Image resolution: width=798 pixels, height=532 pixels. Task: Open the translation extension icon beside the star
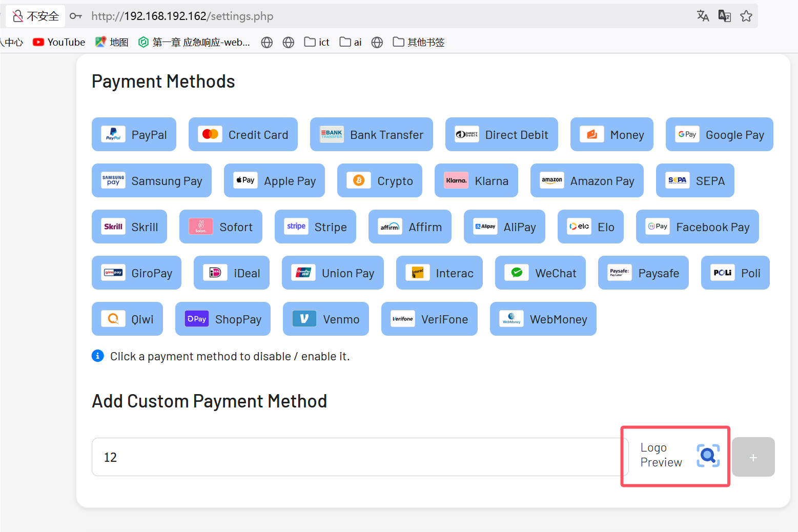pos(725,16)
